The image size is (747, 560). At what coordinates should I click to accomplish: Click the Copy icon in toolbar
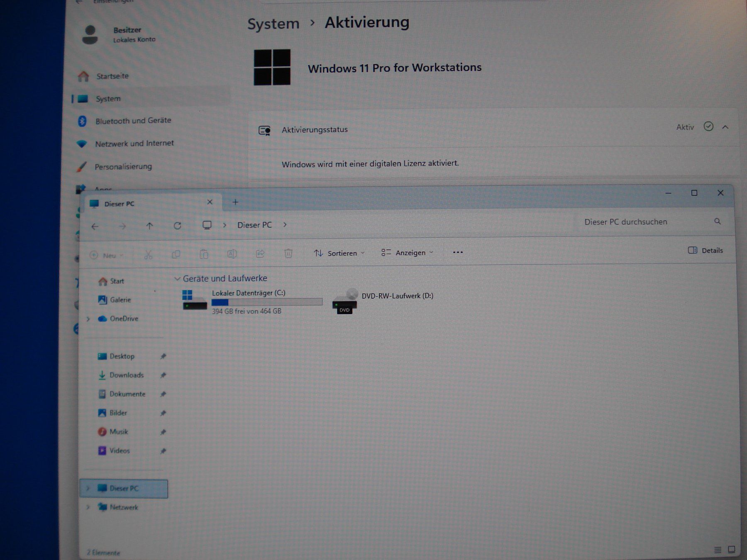(176, 254)
